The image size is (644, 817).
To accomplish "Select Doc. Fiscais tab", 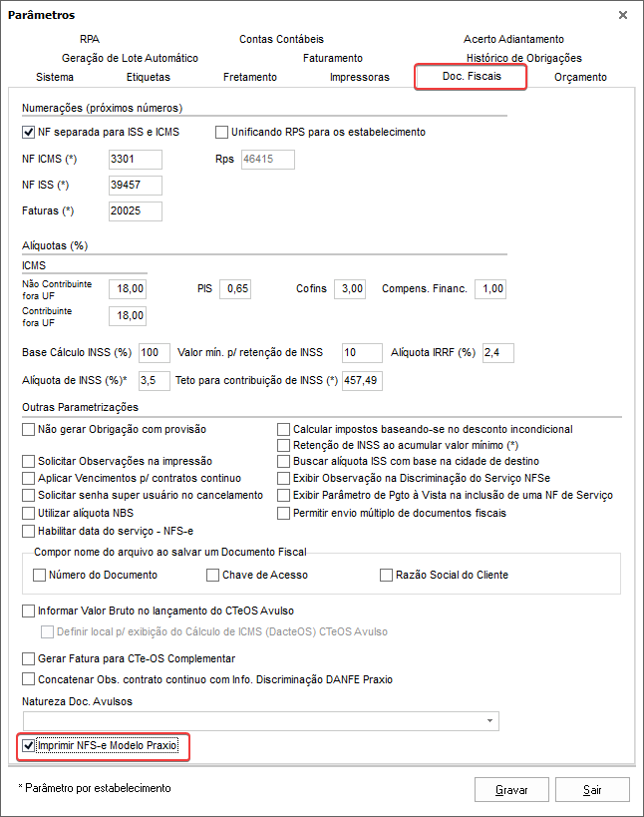I will 472,77.
